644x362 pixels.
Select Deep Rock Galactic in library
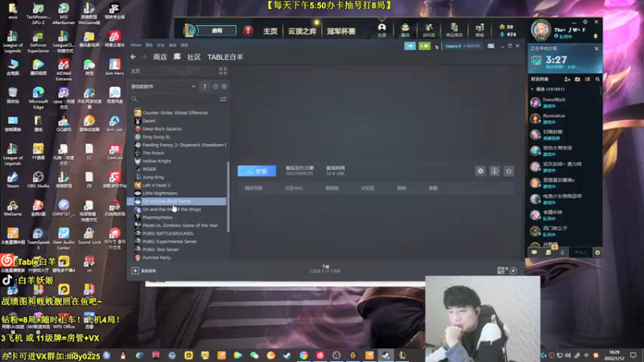click(163, 129)
